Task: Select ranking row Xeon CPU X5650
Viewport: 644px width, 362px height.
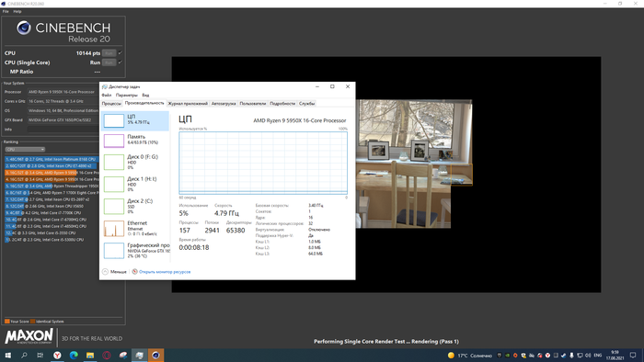Action: (52, 206)
